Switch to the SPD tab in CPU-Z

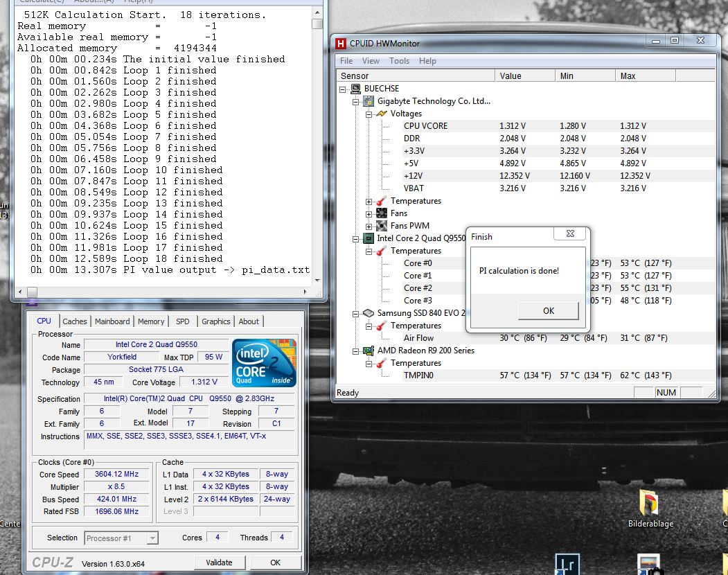[182, 321]
